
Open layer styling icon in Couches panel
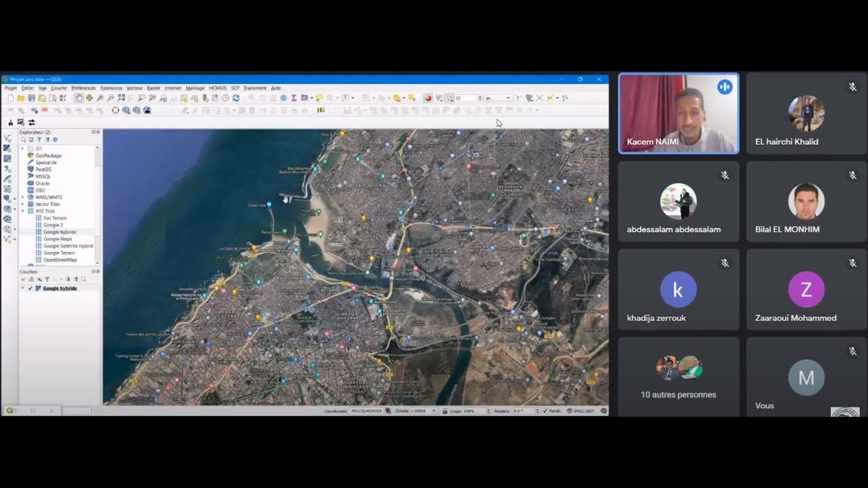click(23, 279)
